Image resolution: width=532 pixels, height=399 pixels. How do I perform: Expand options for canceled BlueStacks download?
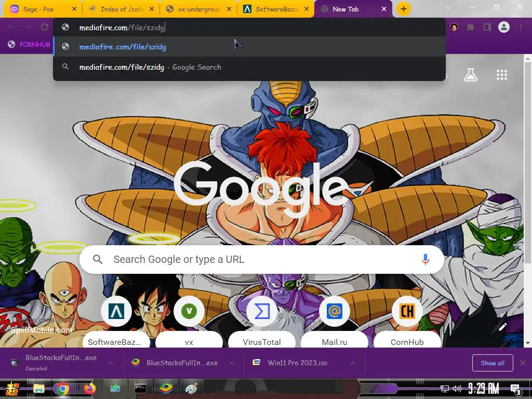[x=111, y=363]
